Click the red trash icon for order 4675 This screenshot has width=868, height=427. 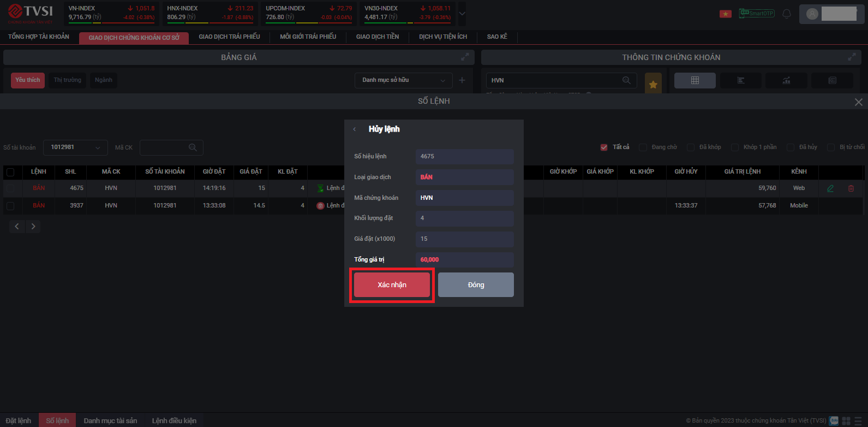point(851,188)
